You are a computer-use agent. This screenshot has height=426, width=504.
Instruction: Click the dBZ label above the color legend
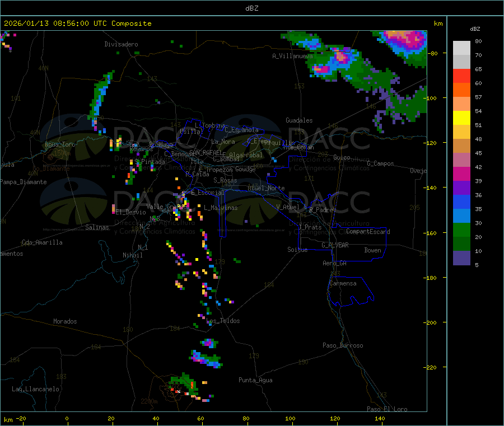475,29
